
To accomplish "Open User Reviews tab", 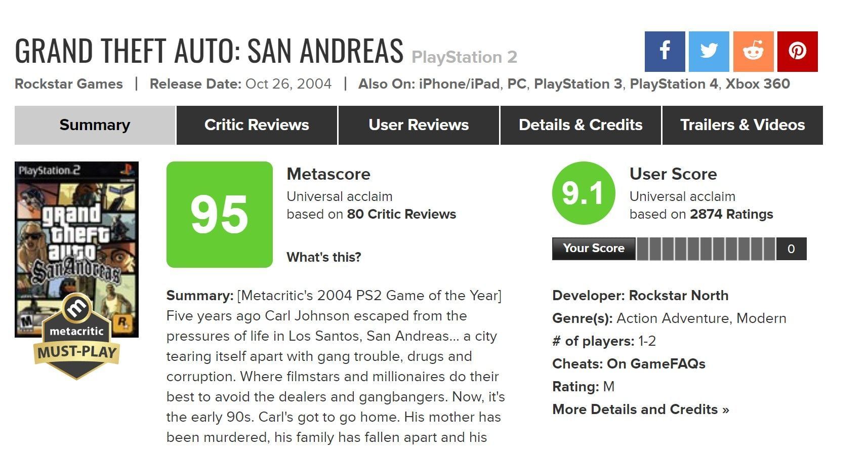I will tap(419, 125).
